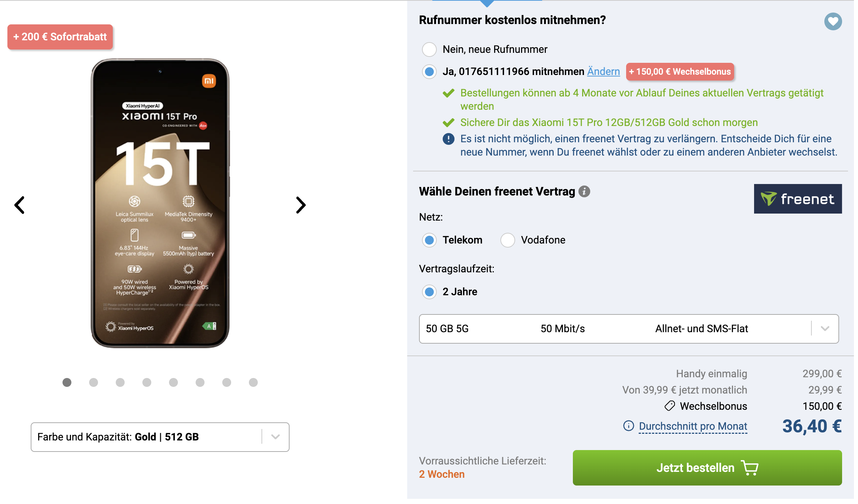Choose Vodafone network
Screen dimensions: 858x504
(508, 240)
